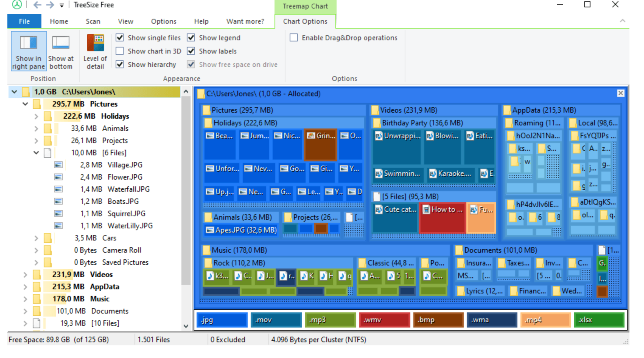Viewport: 644px width, 358px height.
Task: Select Village.JPG in the file tree
Action: (x=125, y=165)
